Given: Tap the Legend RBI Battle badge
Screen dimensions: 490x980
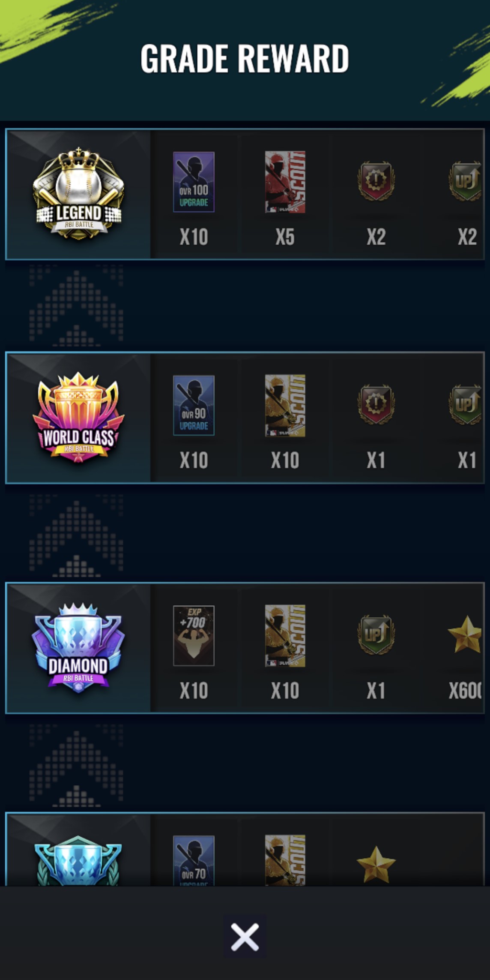Looking at the screenshot, I should tap(78, 193).
